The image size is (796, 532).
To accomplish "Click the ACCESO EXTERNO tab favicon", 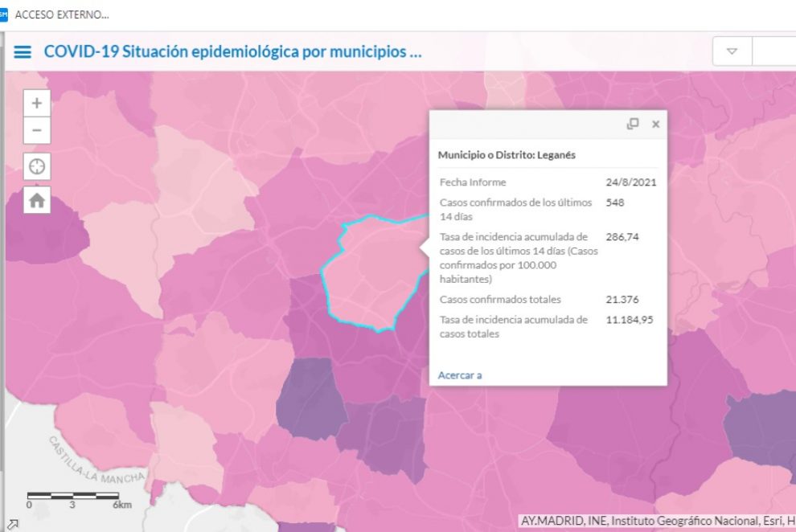I will 4,14.
